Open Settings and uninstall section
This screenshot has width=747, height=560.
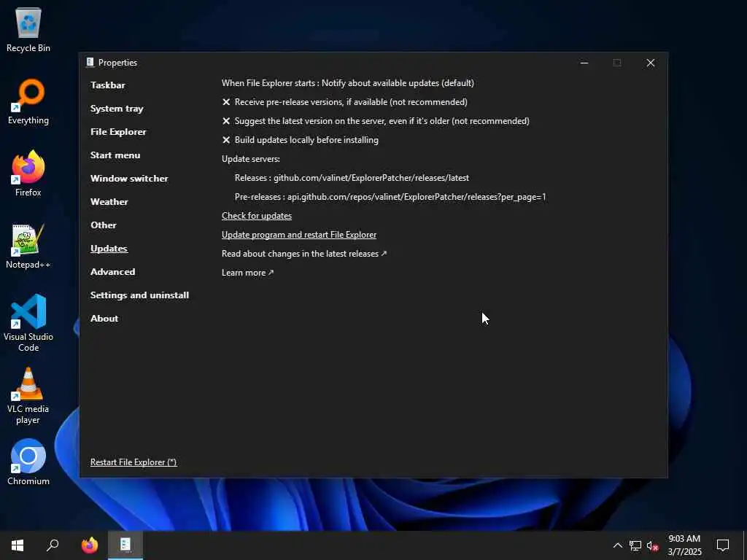click(139, 295)
